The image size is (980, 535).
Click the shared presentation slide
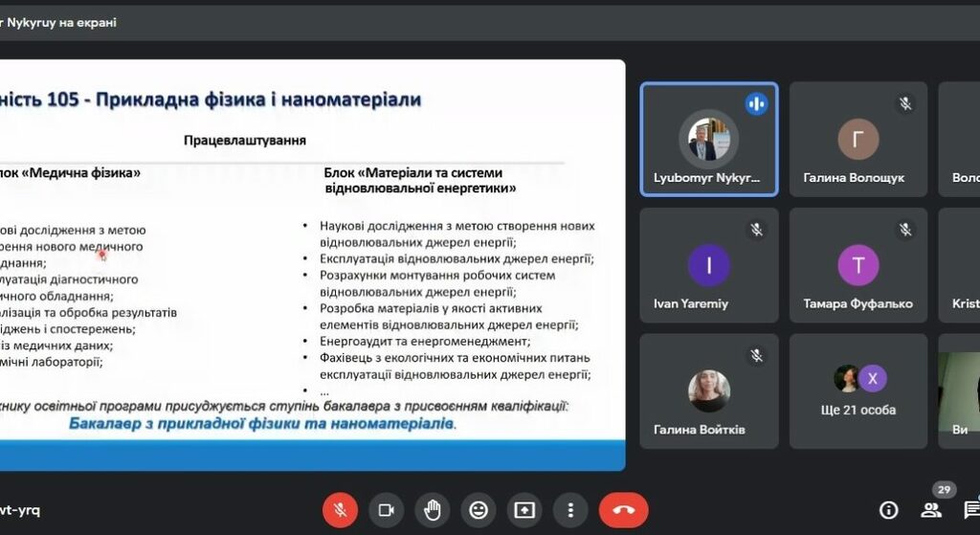[x=312, y=265]
